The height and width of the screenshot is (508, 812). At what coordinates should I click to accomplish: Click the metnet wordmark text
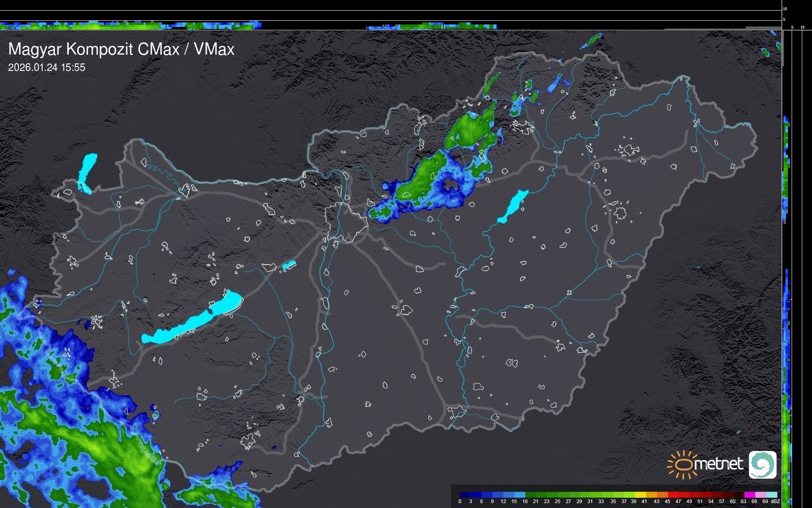718,464
